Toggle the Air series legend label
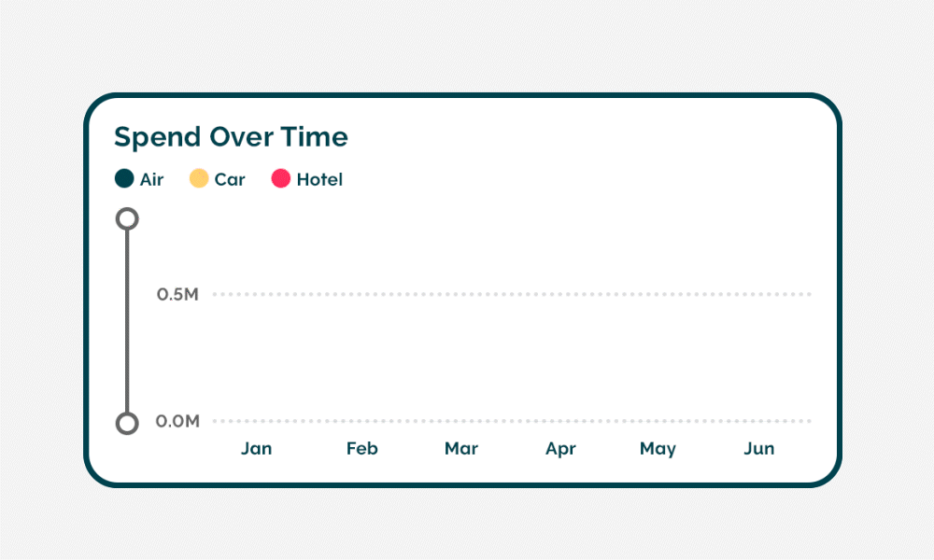The height and width of the screenshot is (560, 934). pos(151,180)
